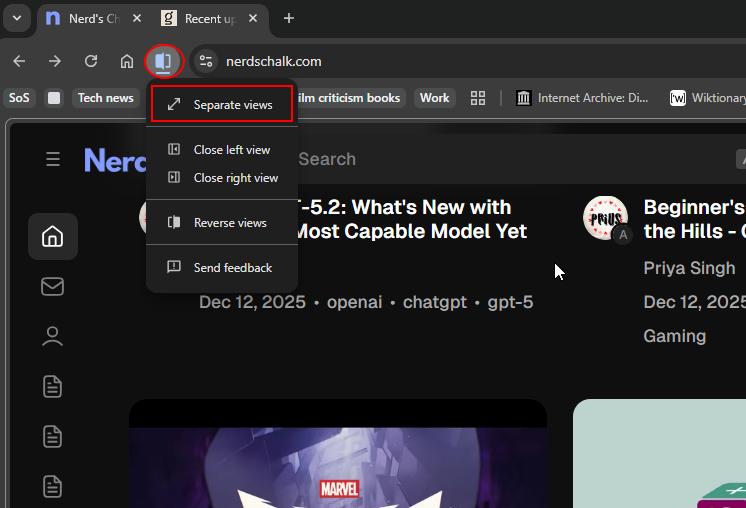Click the Prius author avatar
This screenshot has height=508, width=746.
[x=605, y=218]
